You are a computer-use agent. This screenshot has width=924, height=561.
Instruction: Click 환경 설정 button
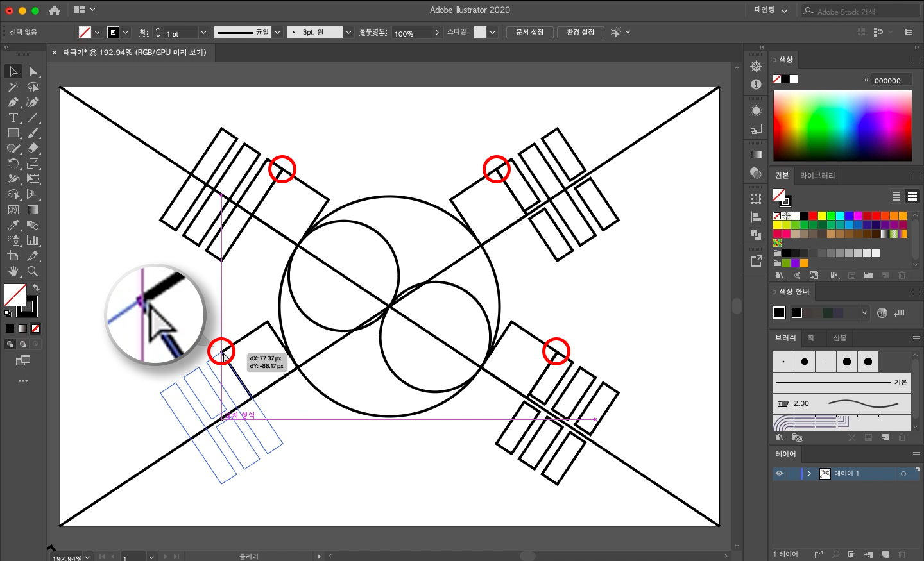coord(581,32)
